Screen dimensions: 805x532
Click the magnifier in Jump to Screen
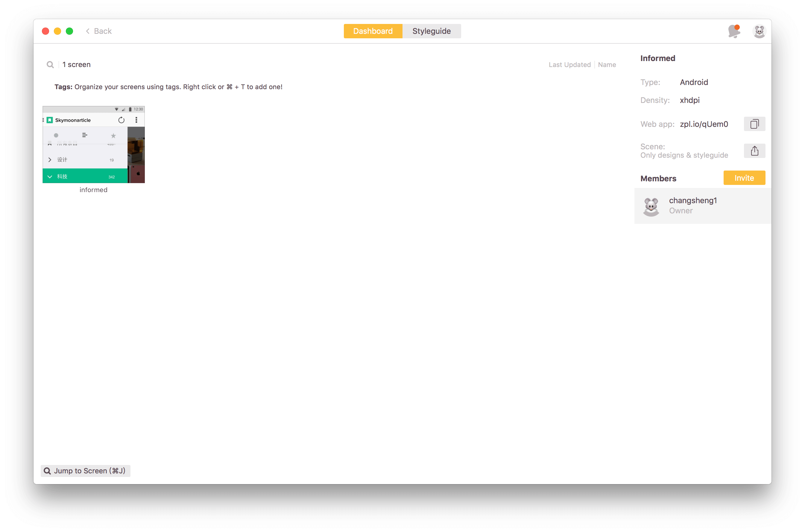pyautogui.click(x=48, y=471)
